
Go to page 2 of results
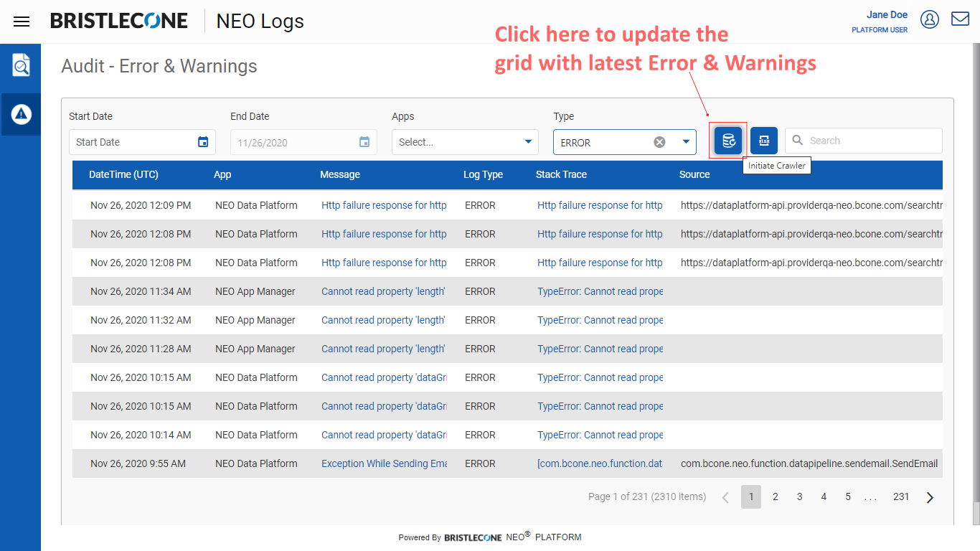pos(776,497)
